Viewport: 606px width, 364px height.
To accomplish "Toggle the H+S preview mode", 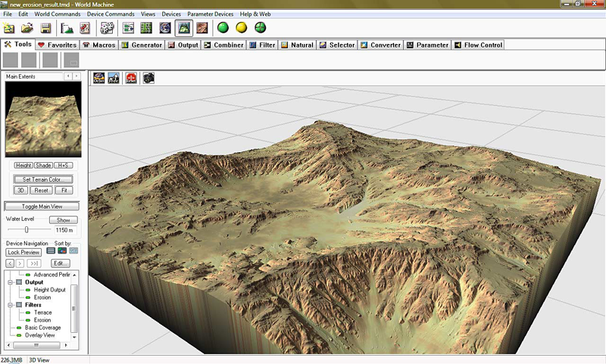I will click(63, 165).
